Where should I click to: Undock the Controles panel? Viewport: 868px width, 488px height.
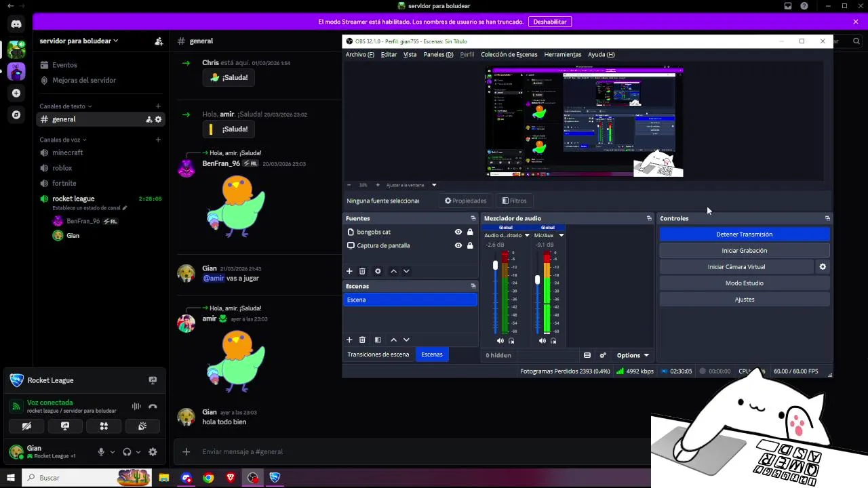pyautogui.click(x=827, y=218)
